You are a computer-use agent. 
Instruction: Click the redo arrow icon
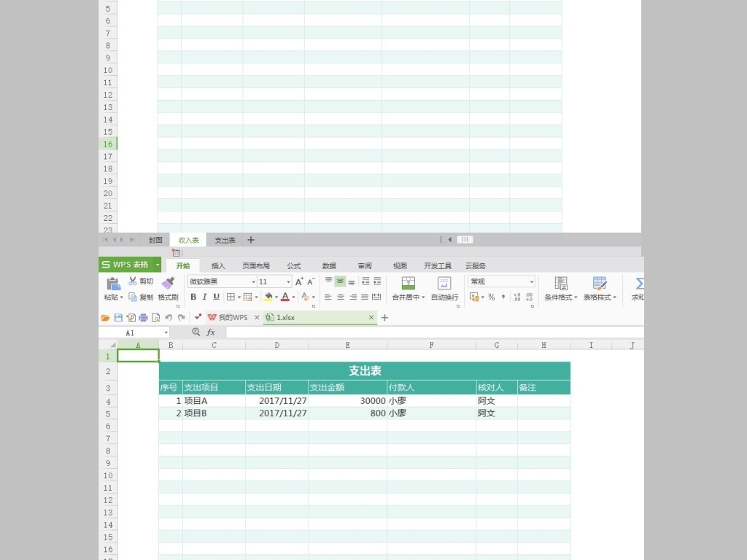181,318
